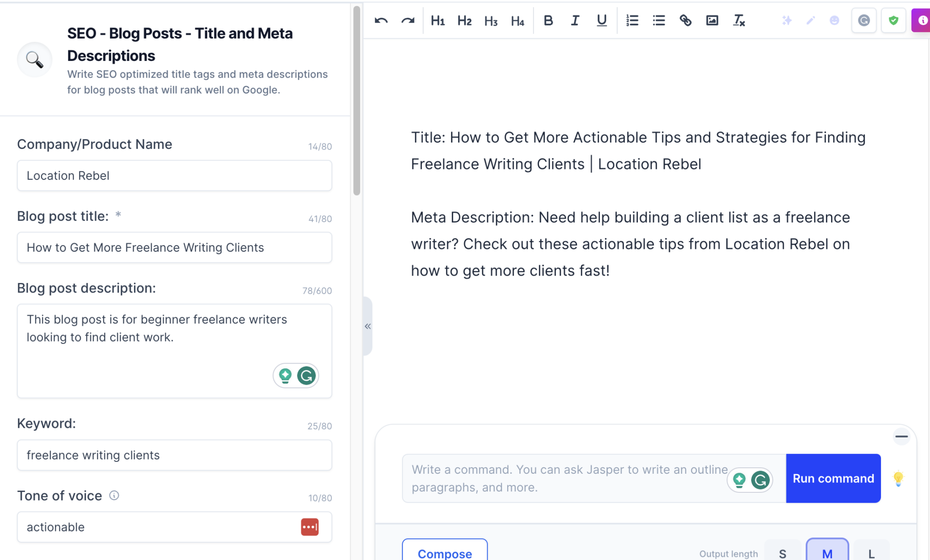Clear text formatting
Image resolution: width=930 pixels, height=560 pixels.
tap(739, 20)
